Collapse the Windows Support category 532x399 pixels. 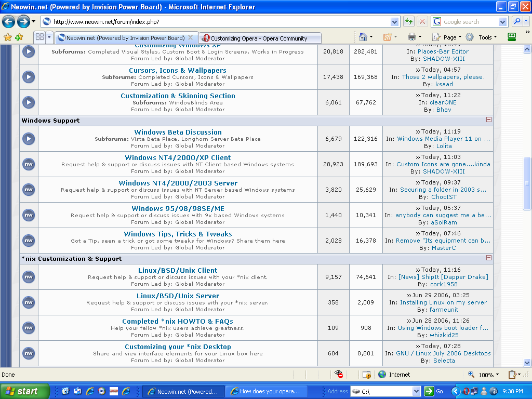(x=489, y=119)
